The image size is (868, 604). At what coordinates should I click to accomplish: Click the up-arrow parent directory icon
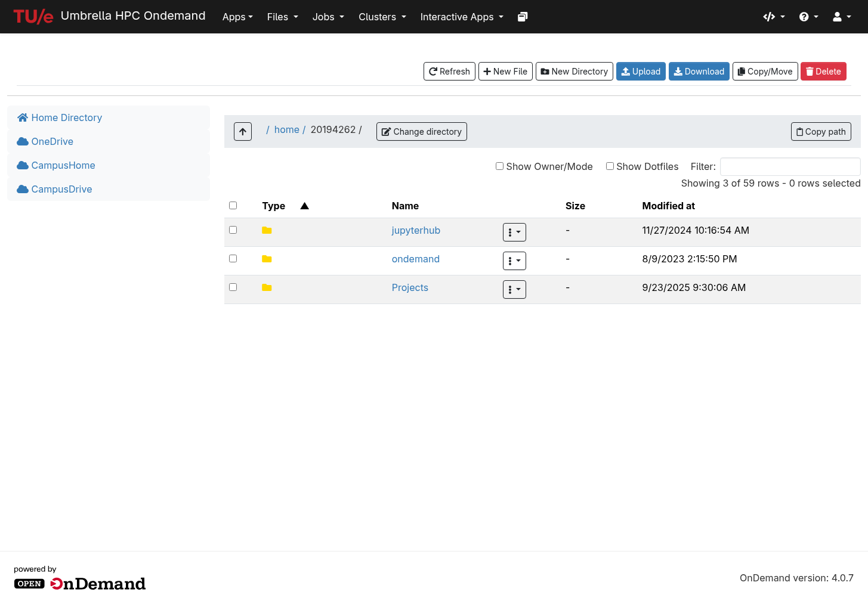point(243,131)
